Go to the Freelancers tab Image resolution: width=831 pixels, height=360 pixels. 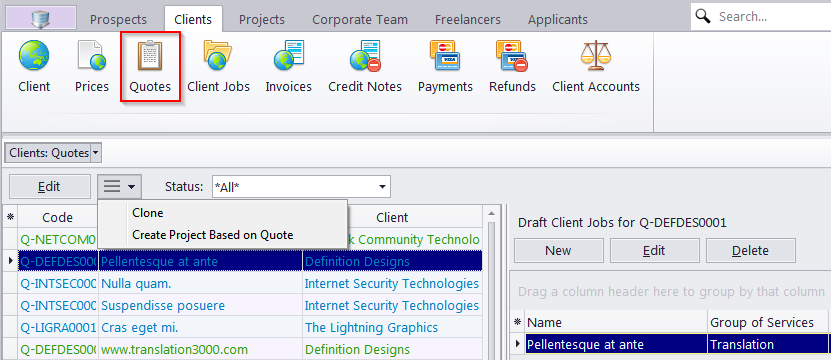coord(467,20)
